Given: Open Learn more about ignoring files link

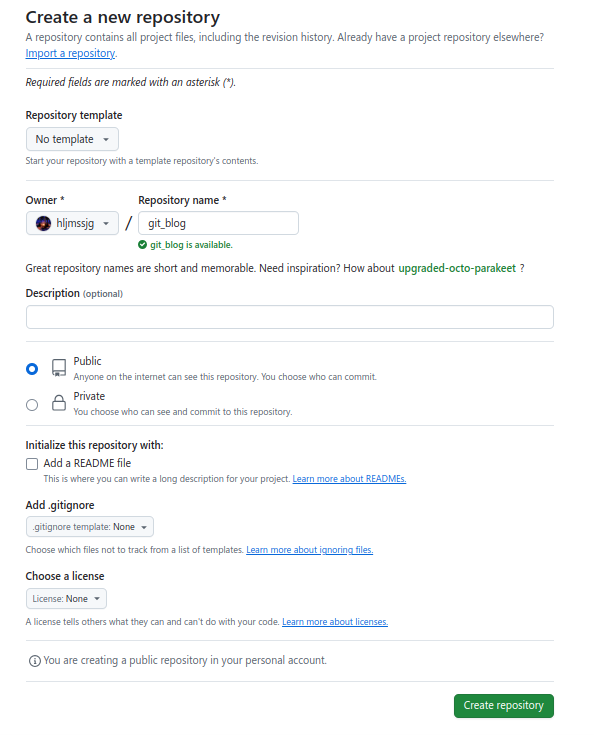Looking at the screenshot, I should (x=309, y=550).
